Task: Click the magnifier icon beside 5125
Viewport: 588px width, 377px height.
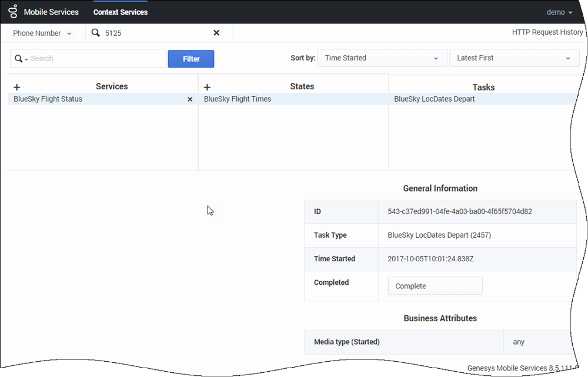Action: tap(96, 33)
